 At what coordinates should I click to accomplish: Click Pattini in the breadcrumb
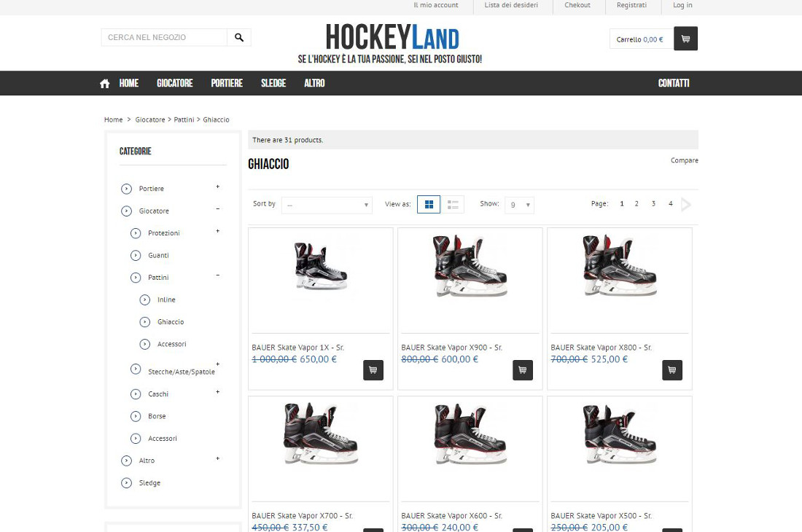[184, 120]
